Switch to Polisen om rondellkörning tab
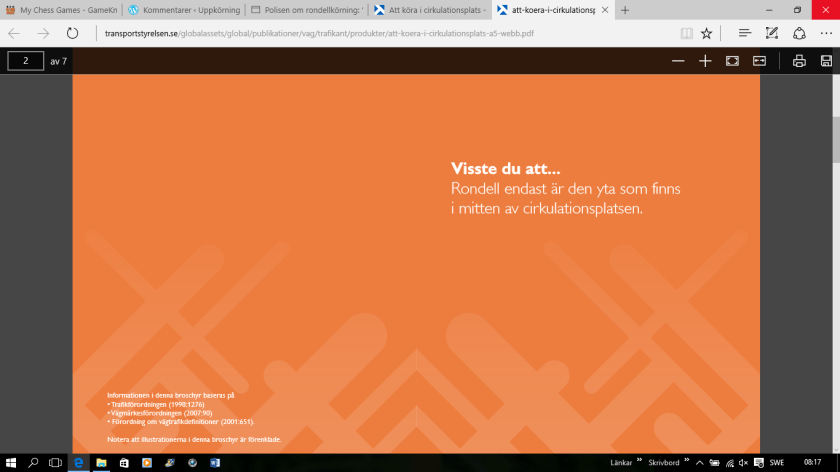This screenshot has height=472, width=840. [303, 10]
